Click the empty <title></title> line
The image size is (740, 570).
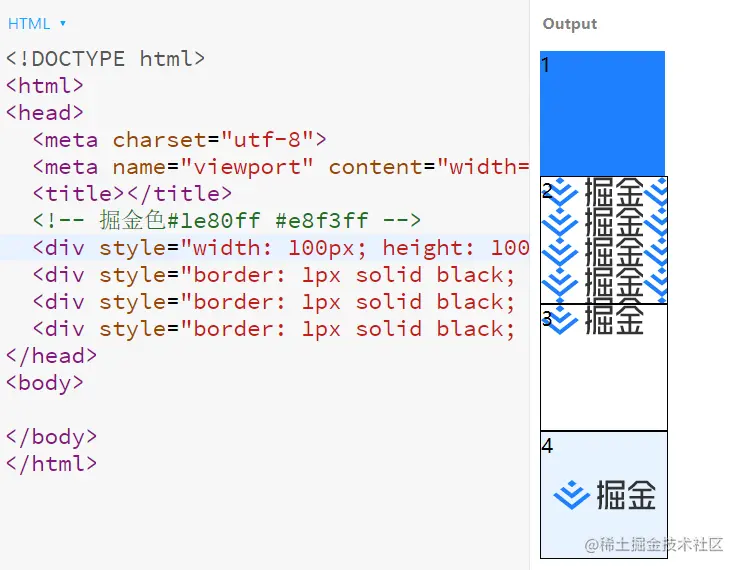coord(132,193)
